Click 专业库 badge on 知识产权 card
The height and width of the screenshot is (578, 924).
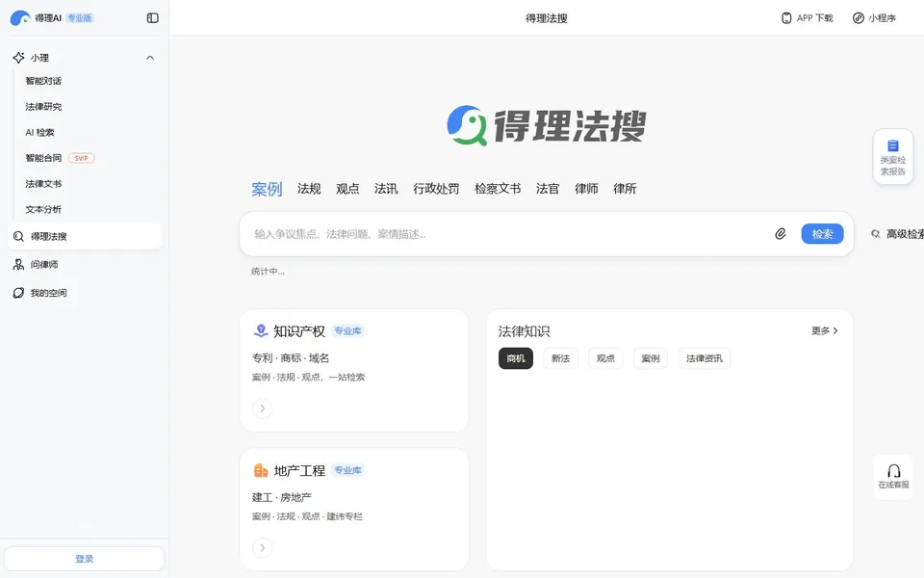coord(347,330)
